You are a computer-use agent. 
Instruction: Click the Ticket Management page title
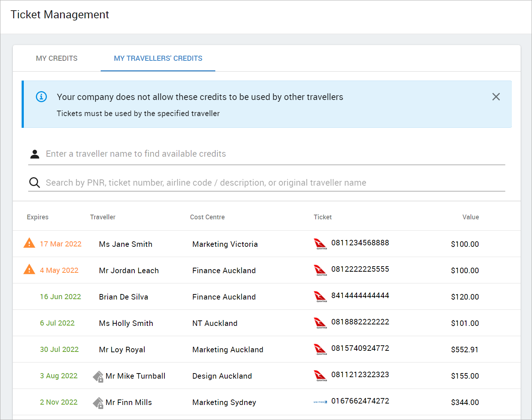[60, 15]
